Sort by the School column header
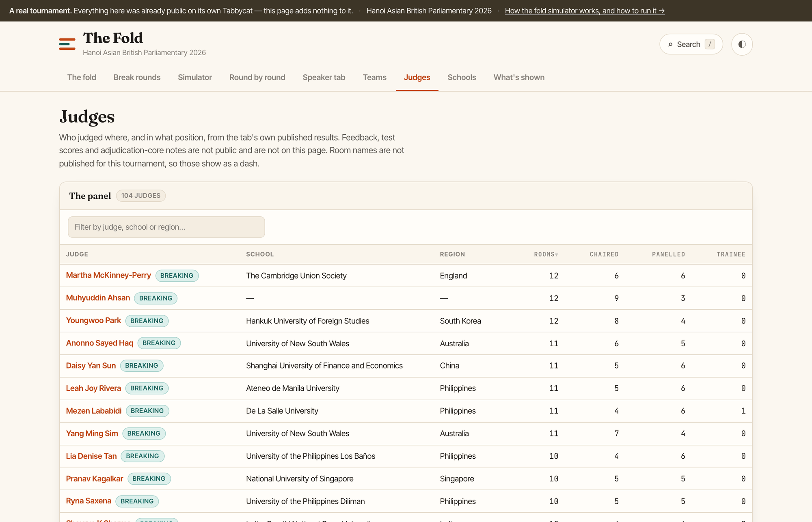 tap(260, 254)
